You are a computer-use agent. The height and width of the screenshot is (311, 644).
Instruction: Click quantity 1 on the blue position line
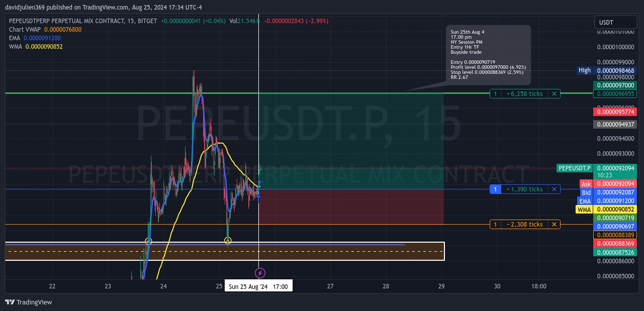pos(495,189)
